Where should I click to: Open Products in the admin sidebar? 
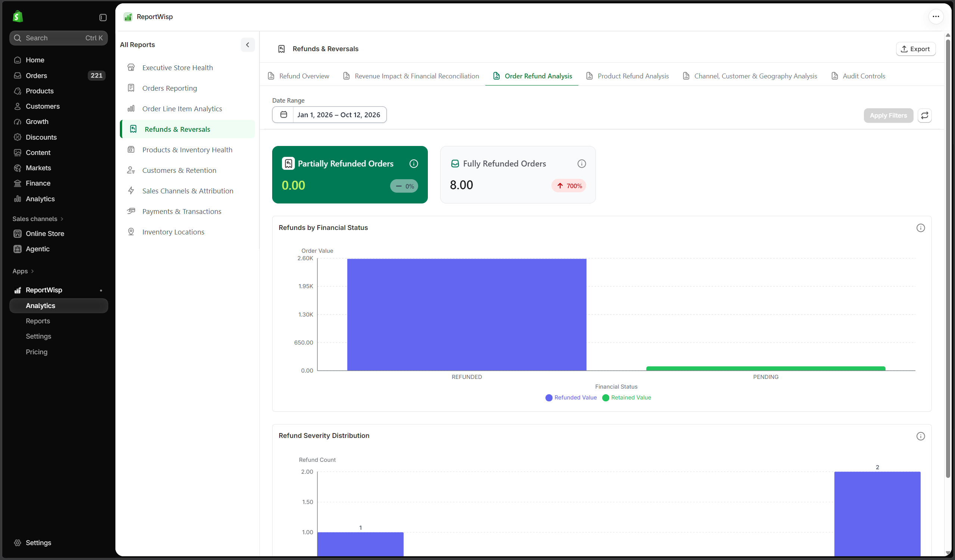point(59,91)
